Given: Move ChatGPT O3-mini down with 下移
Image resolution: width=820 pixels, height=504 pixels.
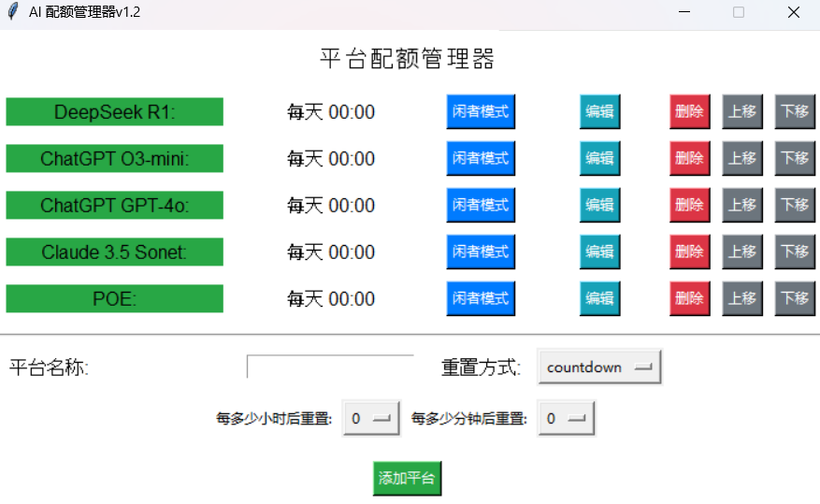Looking at the screenshot, I should pyautogui.click(x=795, y=158).
